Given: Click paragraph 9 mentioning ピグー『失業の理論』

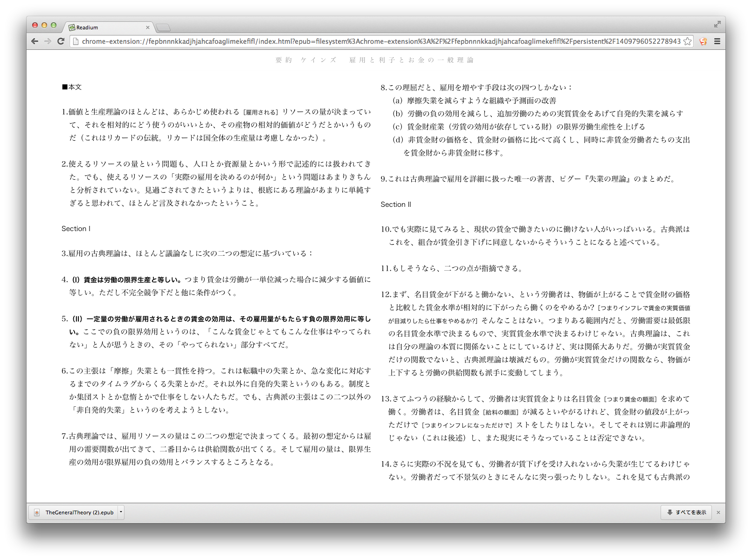Looking at the screenshot, I should 529,179.
